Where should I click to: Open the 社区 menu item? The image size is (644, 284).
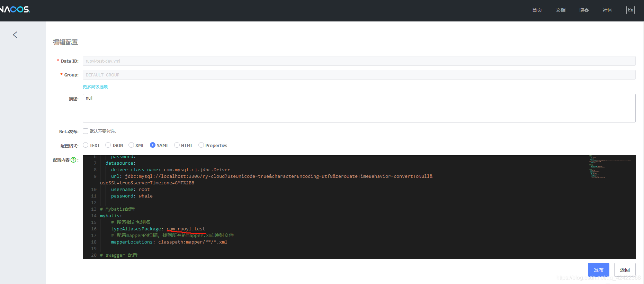click(608, 10)
